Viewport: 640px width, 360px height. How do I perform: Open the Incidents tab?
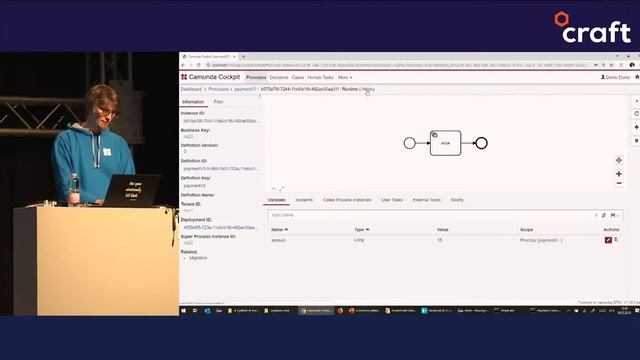(304, 200)
